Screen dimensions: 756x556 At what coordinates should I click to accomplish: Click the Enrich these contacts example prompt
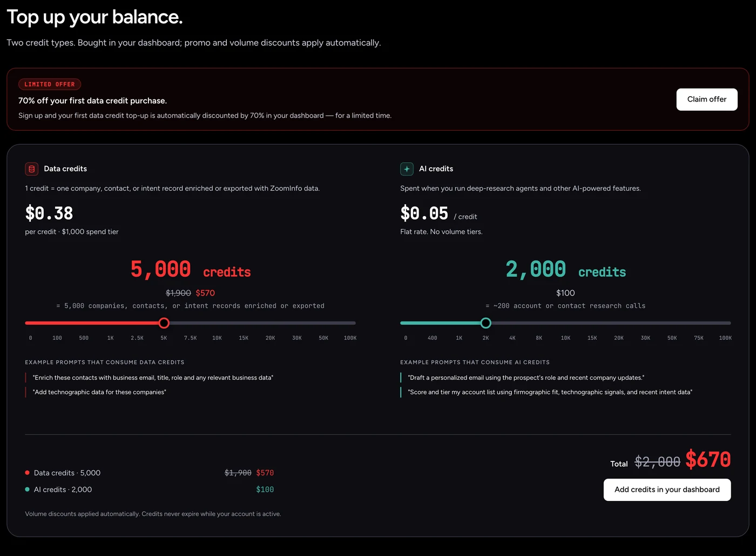pos(153,378)
